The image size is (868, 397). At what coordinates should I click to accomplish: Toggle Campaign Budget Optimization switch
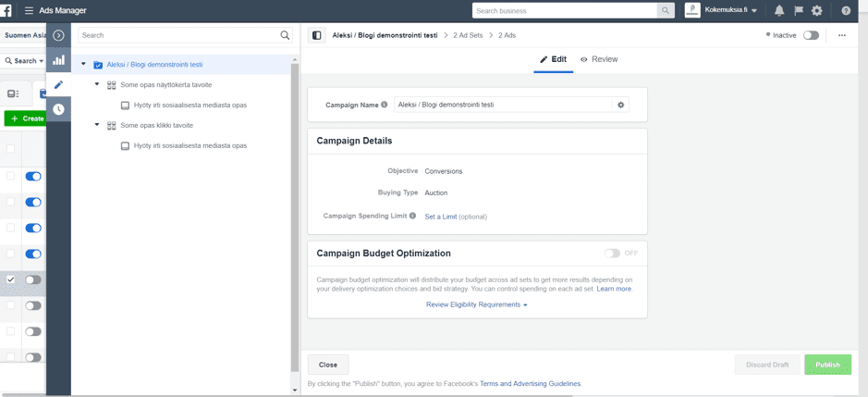click(x=612, y=253)
